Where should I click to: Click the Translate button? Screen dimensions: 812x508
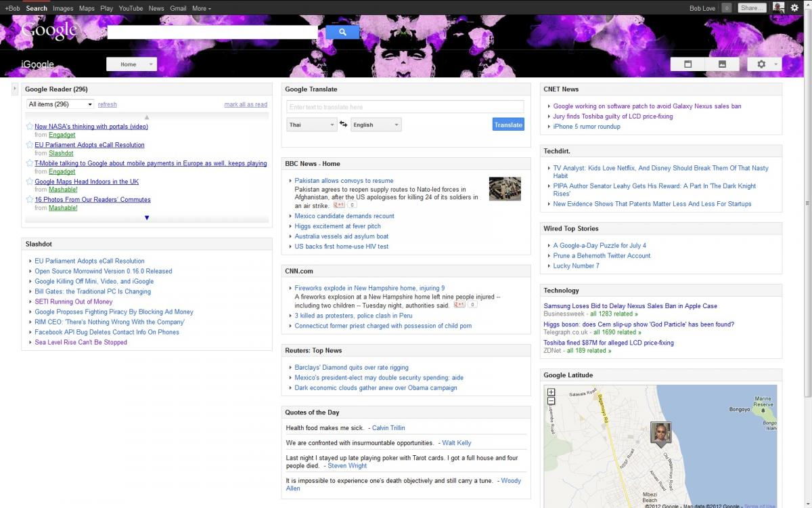(x=508, y=125)
